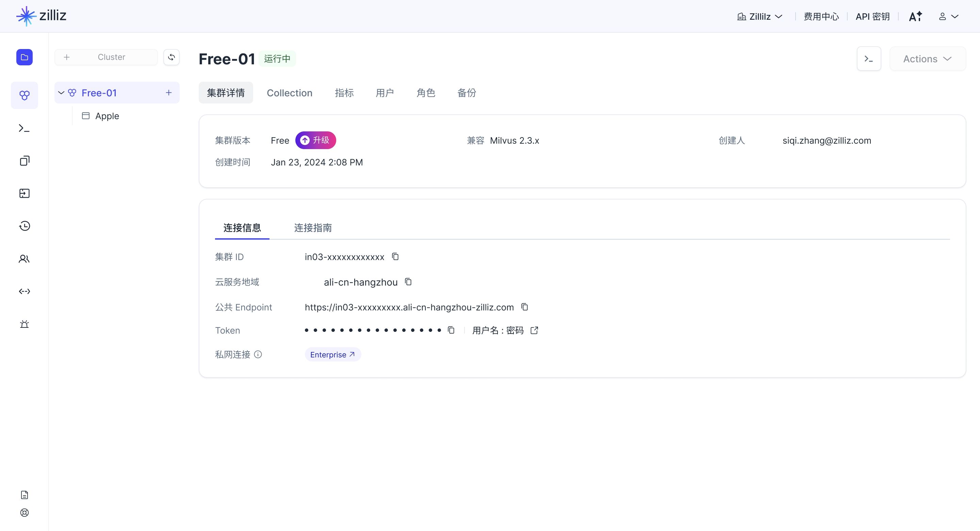Copy the Token value

451,330
